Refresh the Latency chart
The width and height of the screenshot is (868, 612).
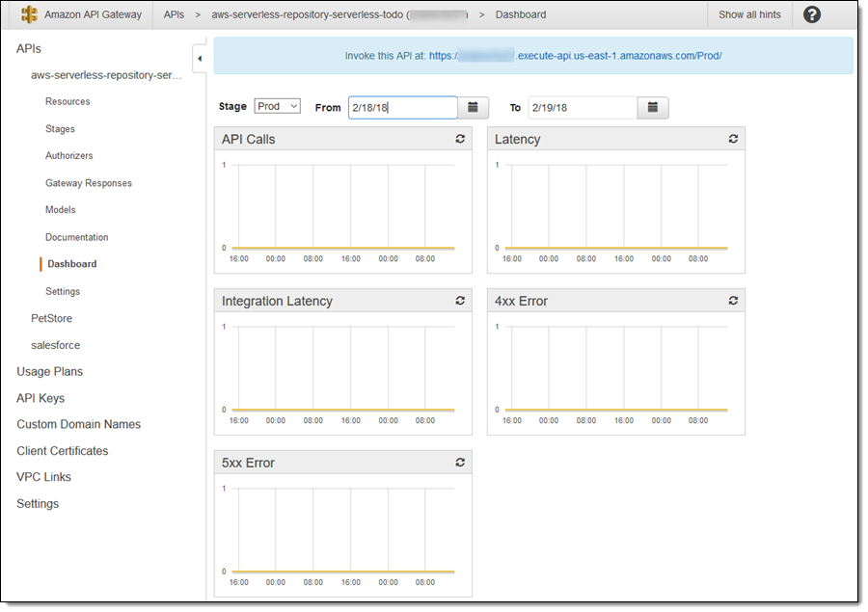[x=733, y=139]
